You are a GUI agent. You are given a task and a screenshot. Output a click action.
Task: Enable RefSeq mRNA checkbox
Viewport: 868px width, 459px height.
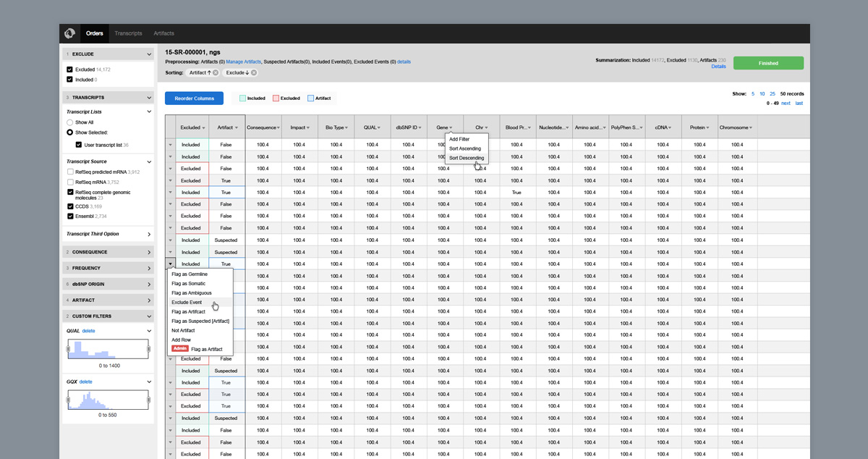70,182
